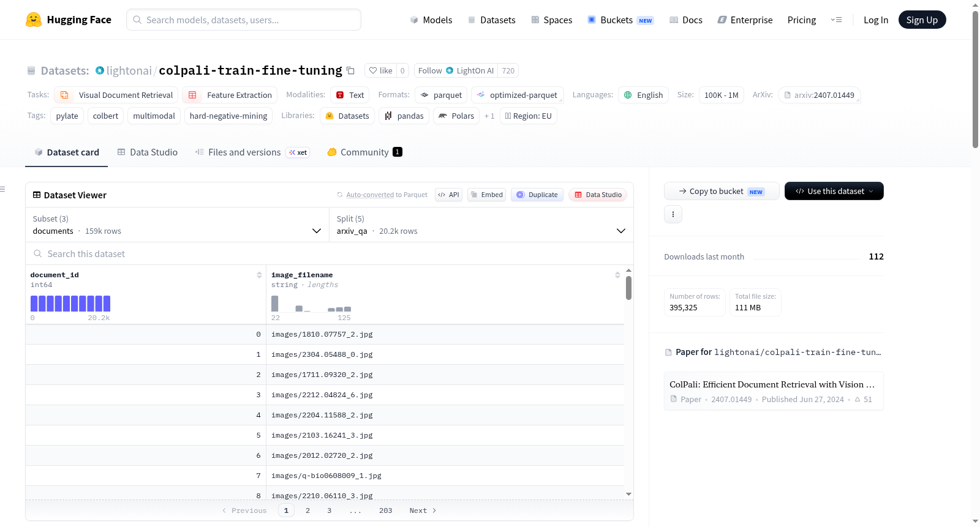The width and height of the screenshot is (980, 527).
Task: Click the paper upvote triangle icon
Action: tap(858, 399)
